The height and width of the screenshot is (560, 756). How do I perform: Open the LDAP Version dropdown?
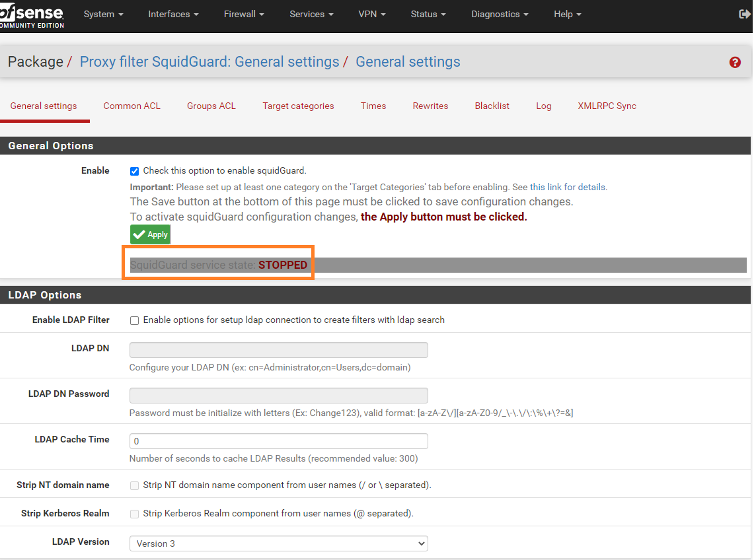tap(279, 543)
